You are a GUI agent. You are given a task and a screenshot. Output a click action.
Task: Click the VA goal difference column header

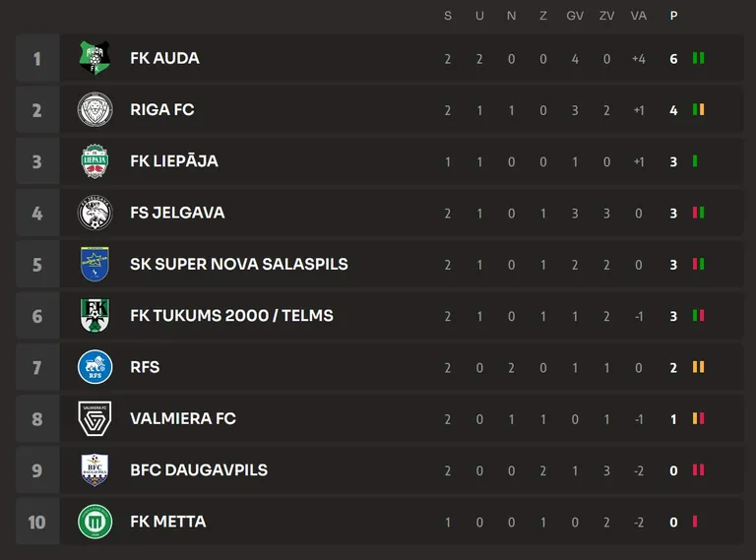click(x=638, y=16)
